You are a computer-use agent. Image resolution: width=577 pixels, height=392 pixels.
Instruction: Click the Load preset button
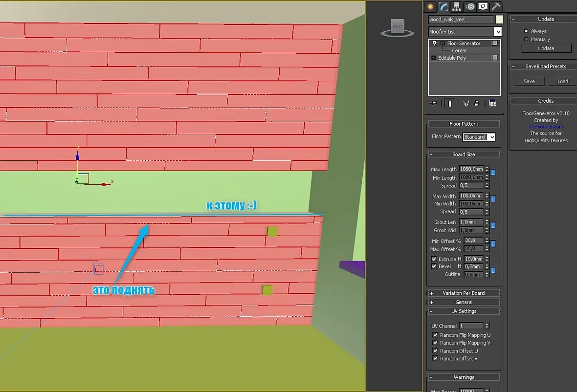[x=563, y=81]
